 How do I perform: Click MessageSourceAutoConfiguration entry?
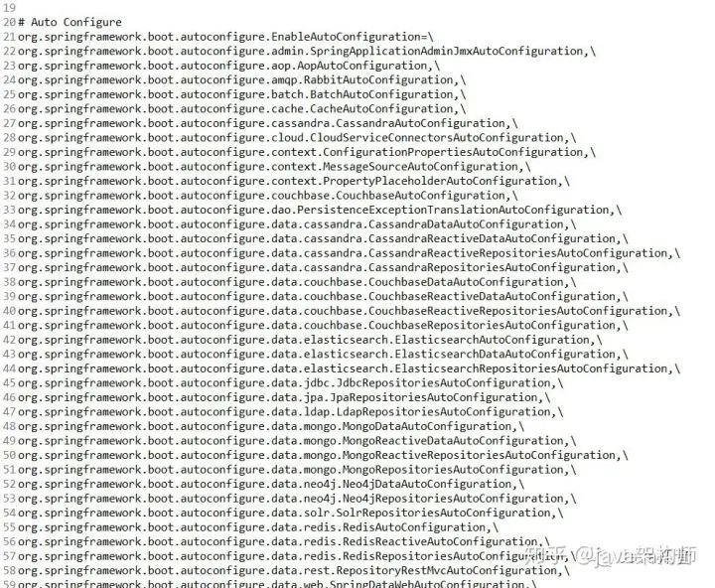(420, 167)
